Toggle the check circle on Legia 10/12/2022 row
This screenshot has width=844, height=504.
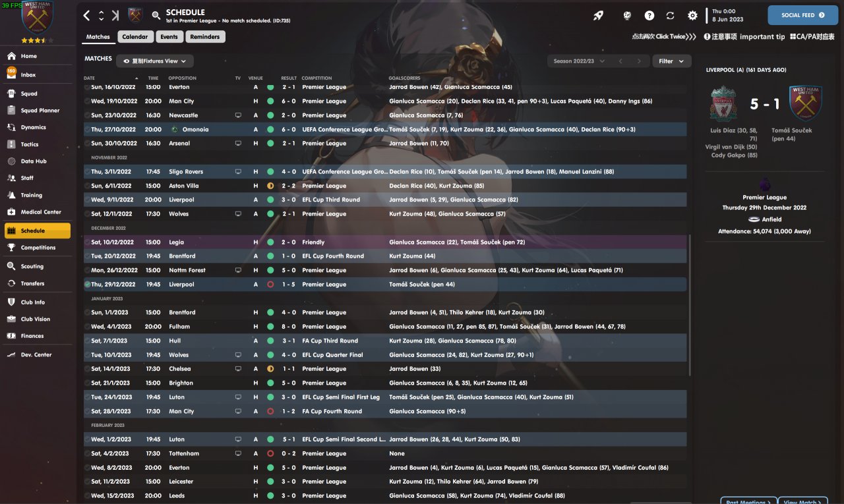pos(87,242)
